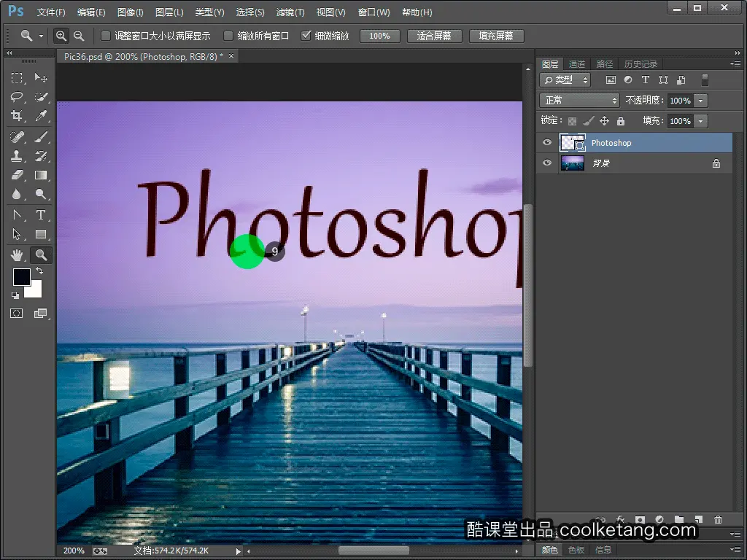Select the Rectangular Marquee tool
The height and width of the screenshot is (560, 747).
tap(17, 77)
